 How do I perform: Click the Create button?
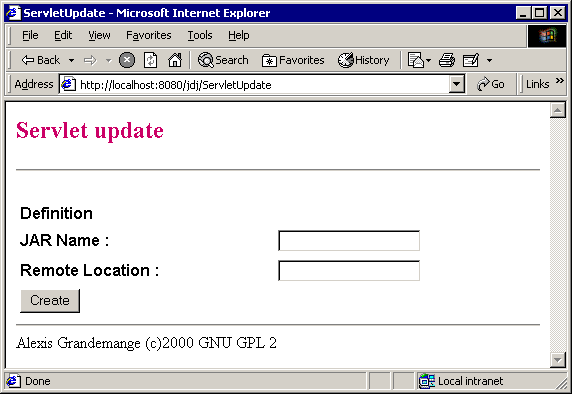(x=50, y=301)
